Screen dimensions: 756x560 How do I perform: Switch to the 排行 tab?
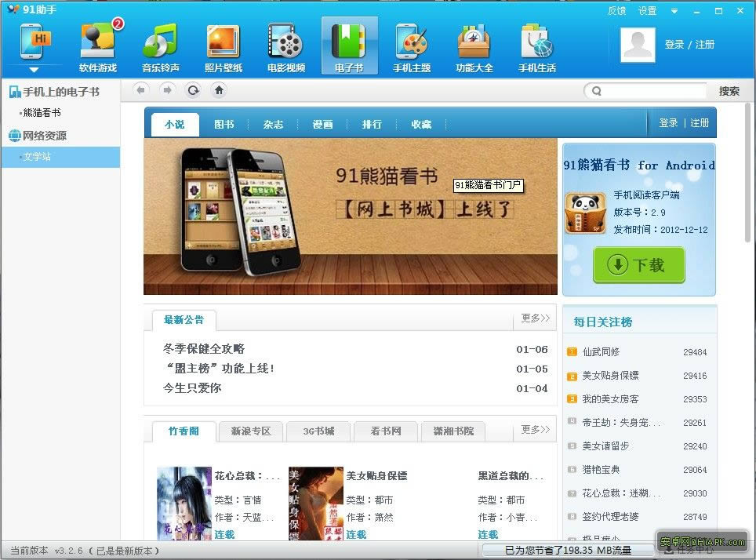372,125
